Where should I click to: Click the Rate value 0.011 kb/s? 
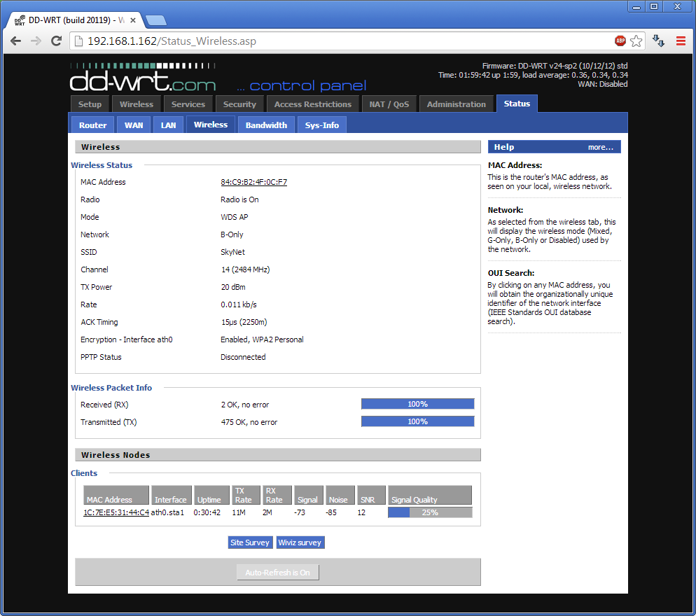click(x=238, y=304)
